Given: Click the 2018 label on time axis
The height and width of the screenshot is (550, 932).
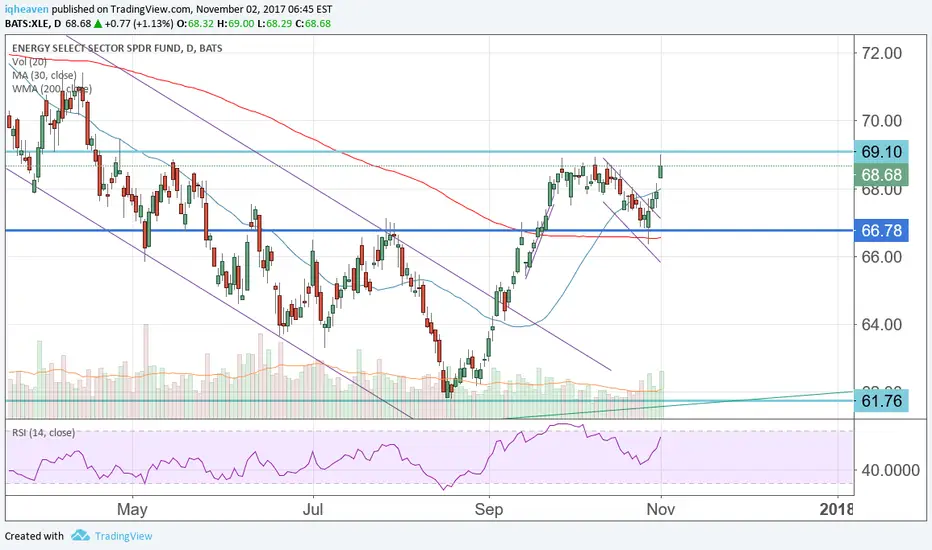Looking at the screenshot, I should tap(836, 510).
